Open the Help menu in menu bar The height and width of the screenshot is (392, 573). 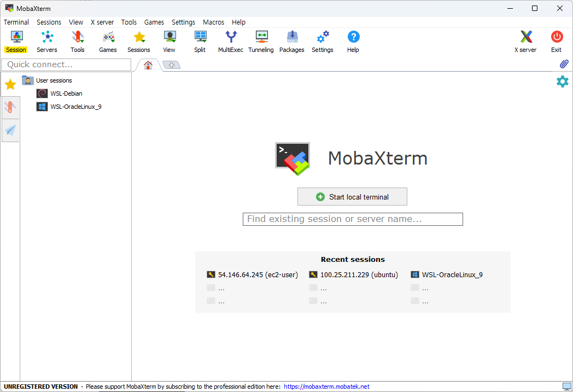click(238, 22)
